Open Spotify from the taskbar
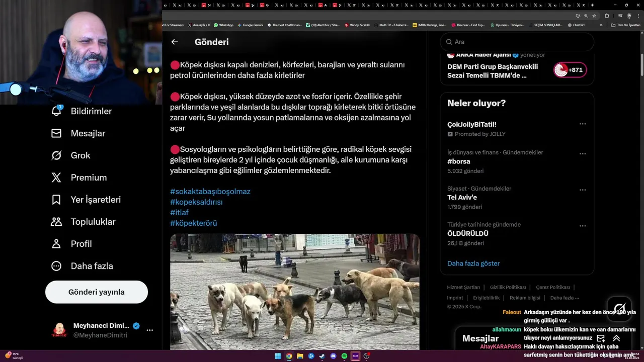The width and height of the screenshot is (644, 362). pos(344,356)
